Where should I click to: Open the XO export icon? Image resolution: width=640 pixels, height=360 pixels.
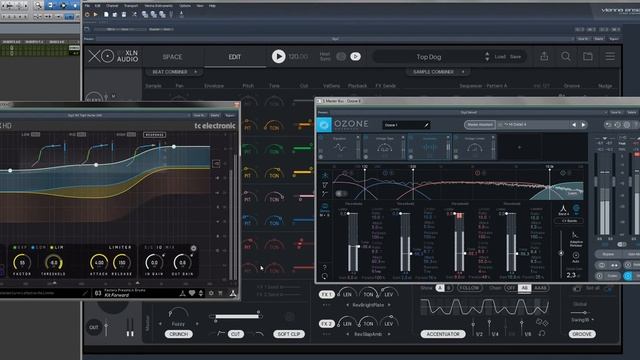tap(544, 56)
